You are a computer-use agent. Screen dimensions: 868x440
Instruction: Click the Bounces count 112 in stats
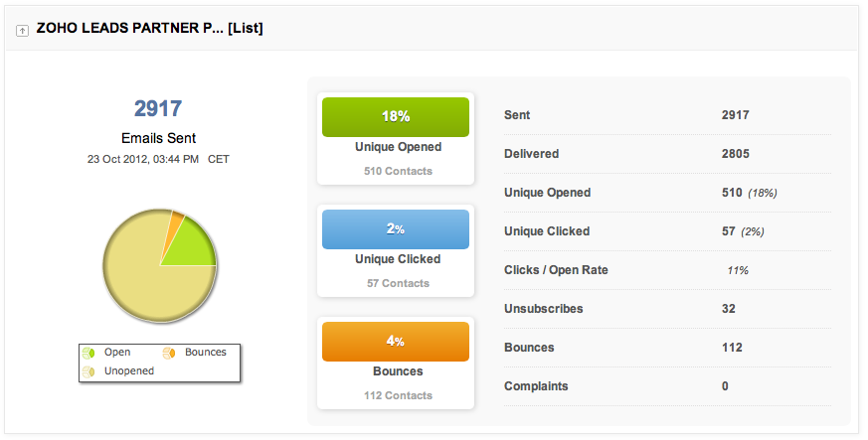coord(732,348)
